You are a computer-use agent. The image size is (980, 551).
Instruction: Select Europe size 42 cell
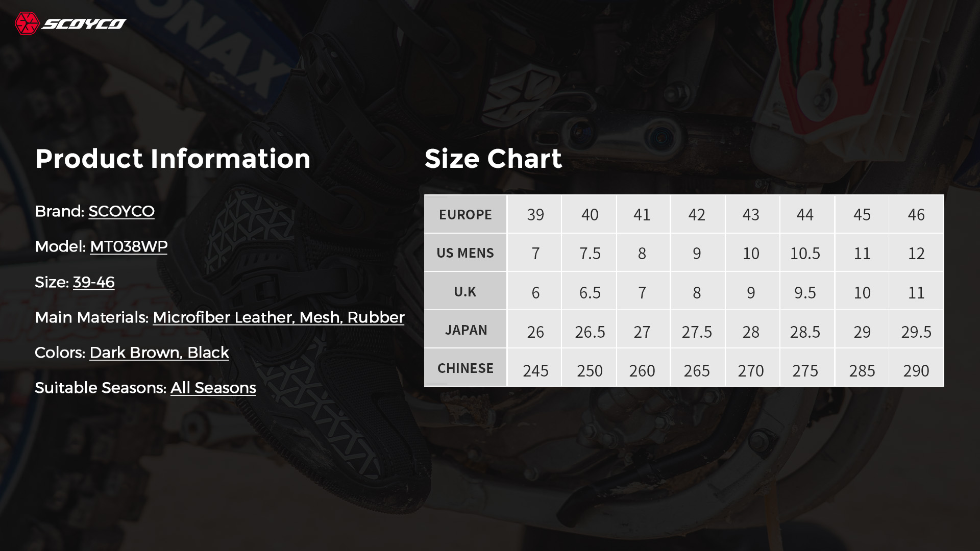697,214
